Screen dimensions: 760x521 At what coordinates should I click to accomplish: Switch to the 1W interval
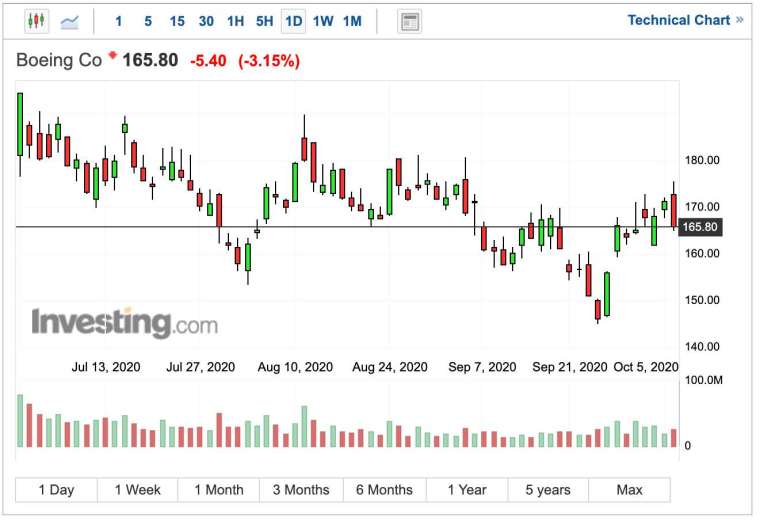(x=323, y=21)
